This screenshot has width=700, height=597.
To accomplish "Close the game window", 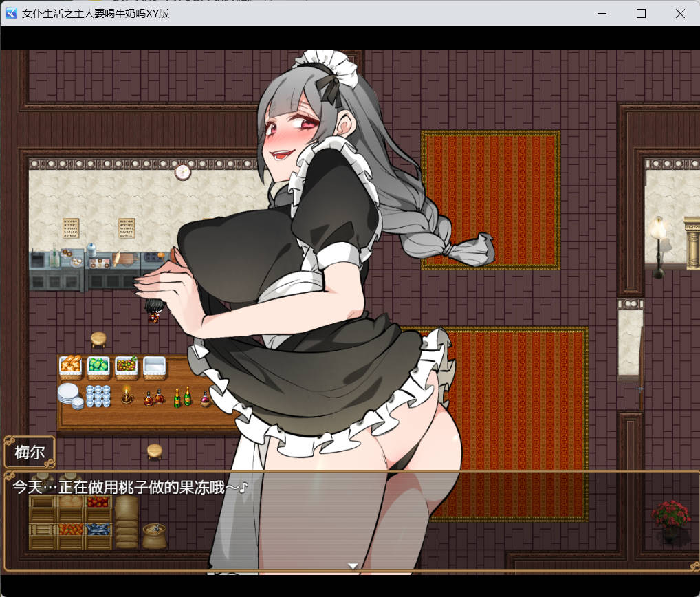I will pyautogui.click(x=679, y=13).
